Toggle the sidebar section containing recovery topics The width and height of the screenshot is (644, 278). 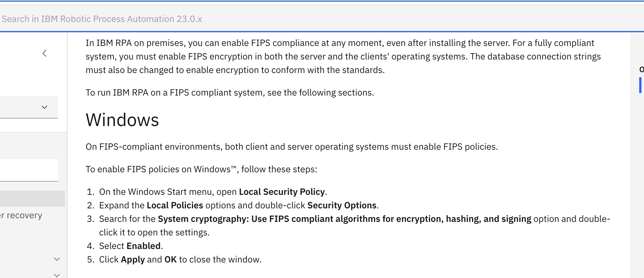click(x=56, y=259)
